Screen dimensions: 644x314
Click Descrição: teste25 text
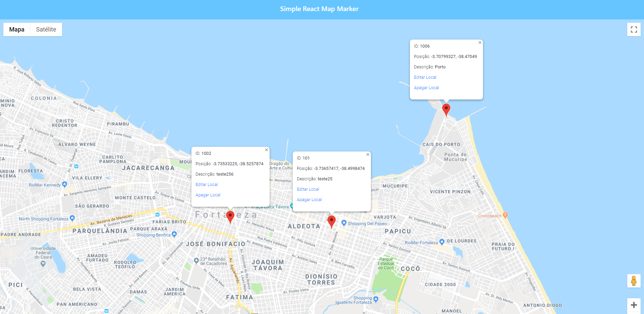click(x=315, y=179)
